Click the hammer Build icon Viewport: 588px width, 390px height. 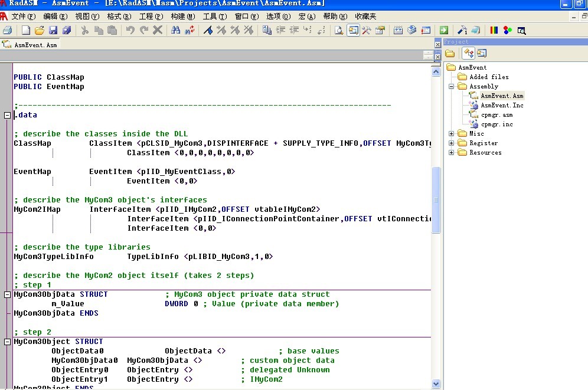[462, 30]
